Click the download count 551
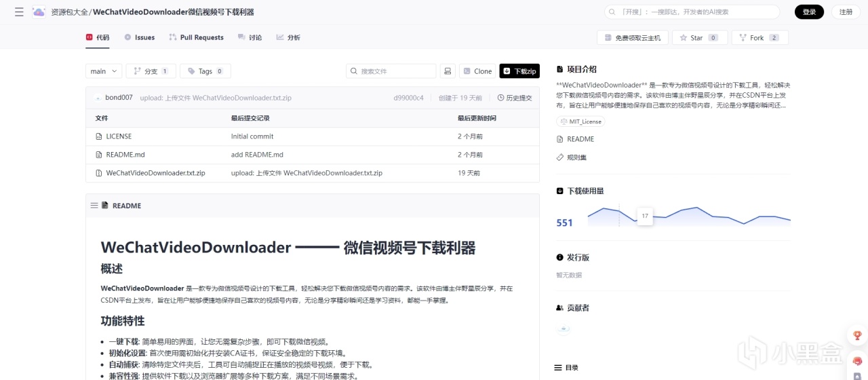Screen dimensions: 868x380 [565, 223]
